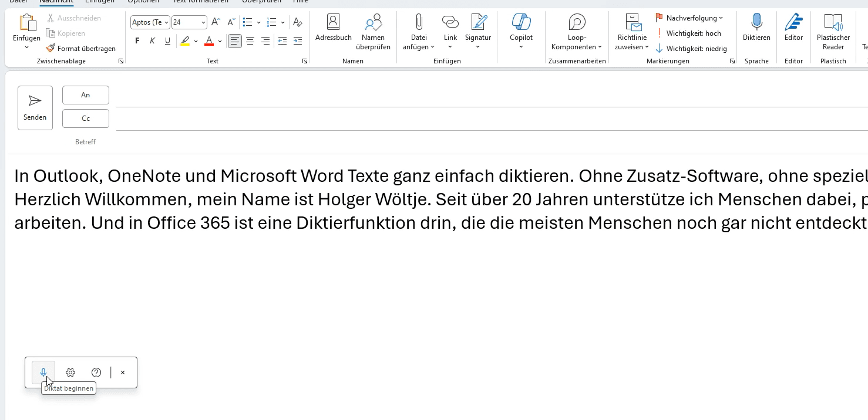Open the Plastischer Reader
Image resolution: width=868 pixels, height=420 pixels.
tap(833, 32)
